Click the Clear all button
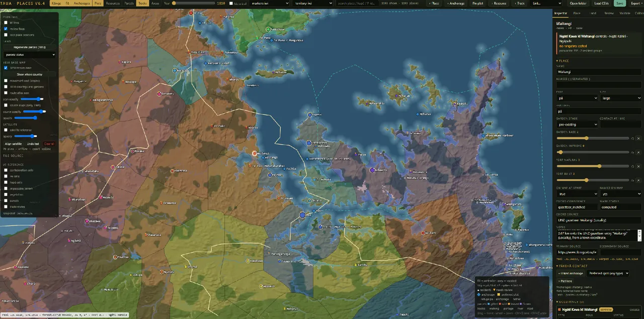 [x=49, y=144]
